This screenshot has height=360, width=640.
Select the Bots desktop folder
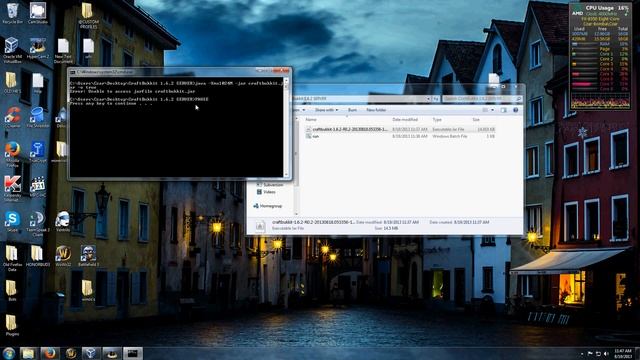click(12, 291)
